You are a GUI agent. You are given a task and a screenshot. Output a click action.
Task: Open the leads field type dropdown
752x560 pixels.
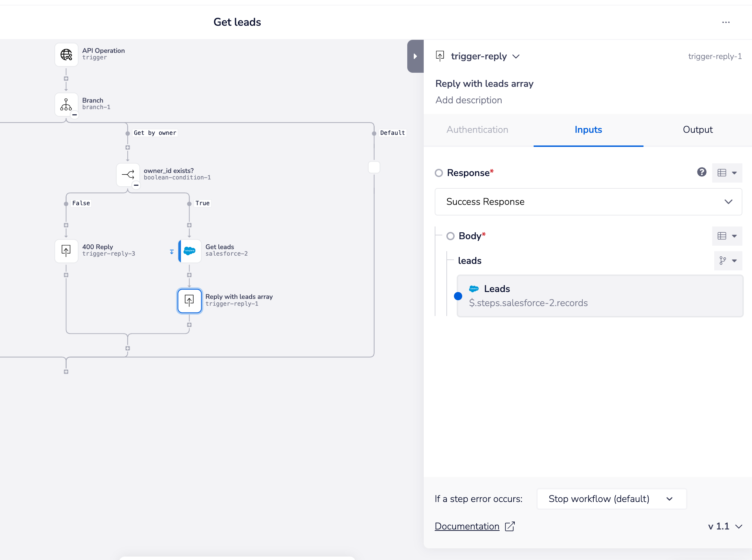[728, 261]
